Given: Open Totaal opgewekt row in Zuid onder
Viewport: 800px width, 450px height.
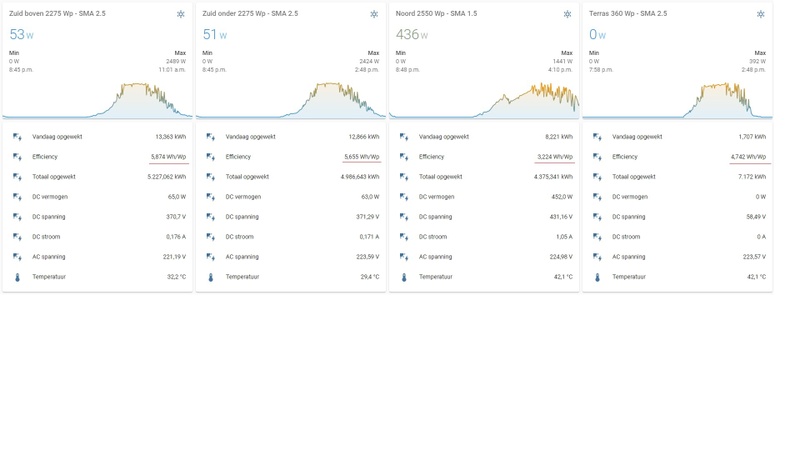Looking at the screenshot, I should pyautogui.click(x=290, y=177).
